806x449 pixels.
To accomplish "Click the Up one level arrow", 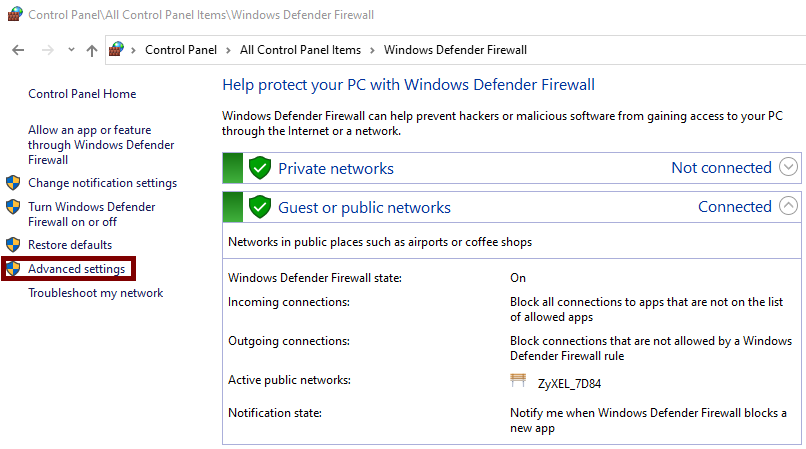I will point(92,50).
